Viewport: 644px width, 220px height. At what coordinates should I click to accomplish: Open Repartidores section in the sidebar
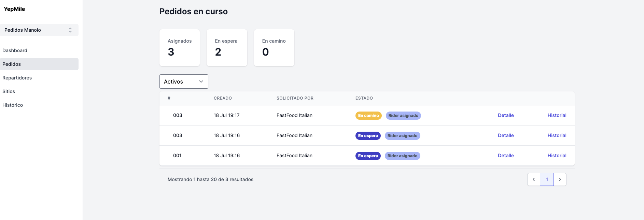(17, 78)
